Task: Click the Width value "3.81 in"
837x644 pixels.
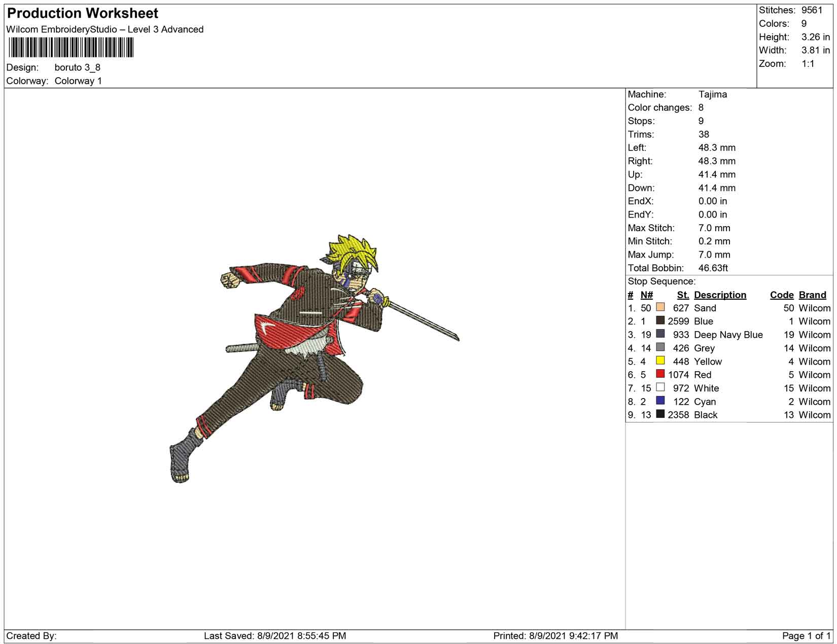Action: 816,50
